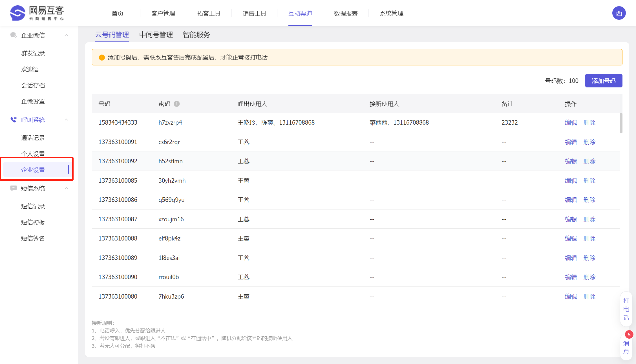Edit number 137363100092
Screen dimensions: 636x364
(571, 161)
